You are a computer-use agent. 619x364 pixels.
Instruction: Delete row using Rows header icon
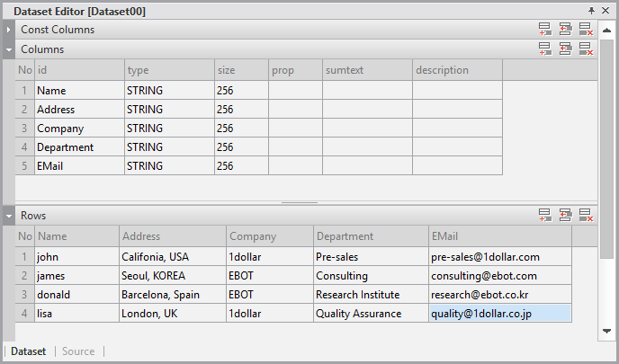click(x=586, y=216)
